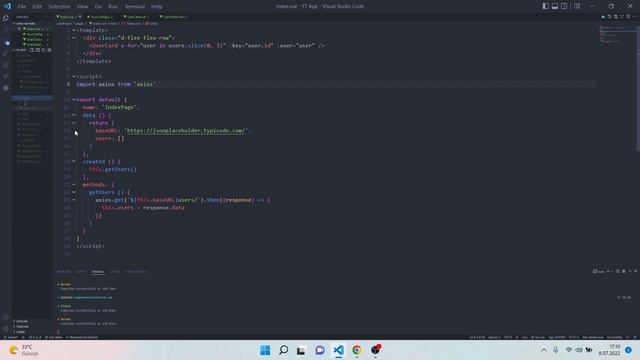Image resolution: width=640 pixels, height=360 pixels.
Task: Toggle the primary side bar
Action: pyautogui.click(x=546, y=6)
